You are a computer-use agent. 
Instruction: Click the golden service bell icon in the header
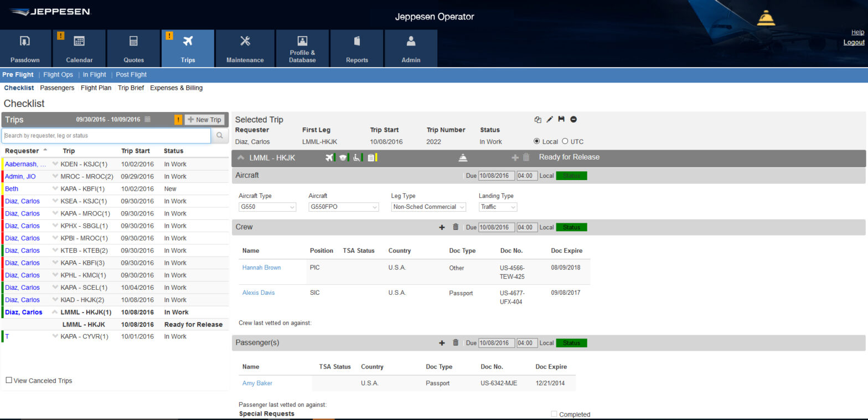(x=766, y=18)
